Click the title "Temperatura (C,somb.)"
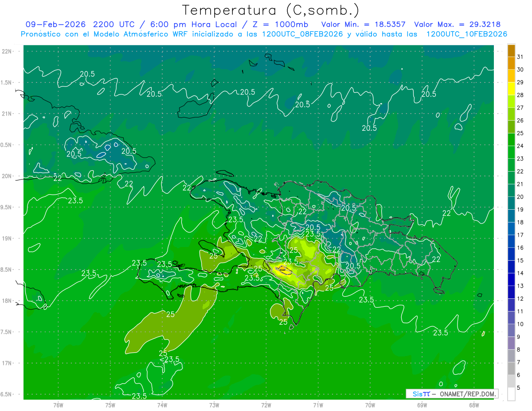 (x=271, y=10)
